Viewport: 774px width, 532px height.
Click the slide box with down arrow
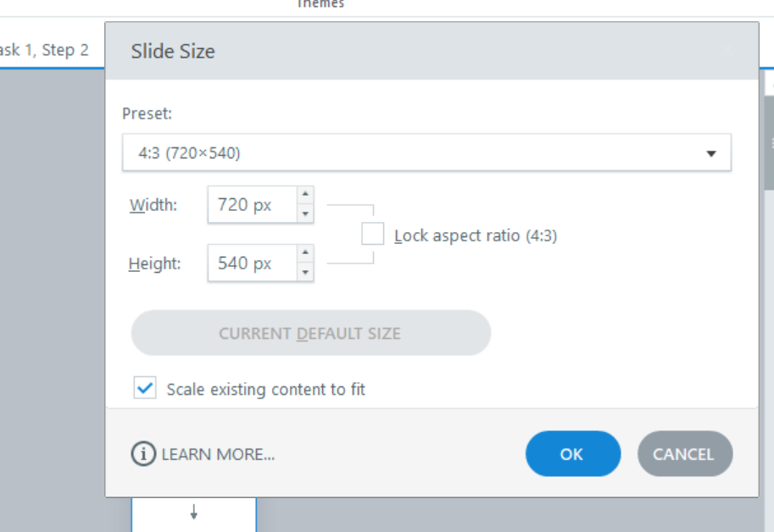coord(194,513)
